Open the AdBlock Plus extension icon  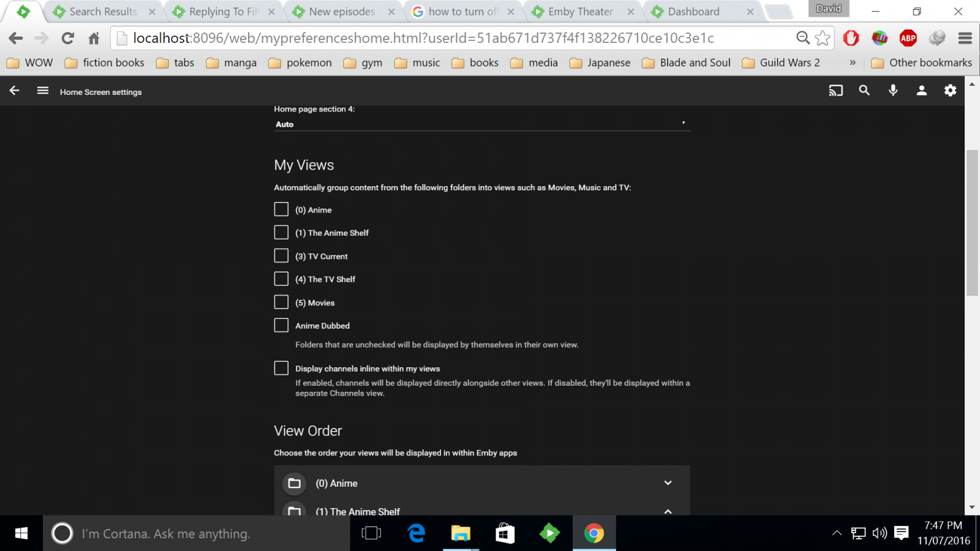pos(908,38)
